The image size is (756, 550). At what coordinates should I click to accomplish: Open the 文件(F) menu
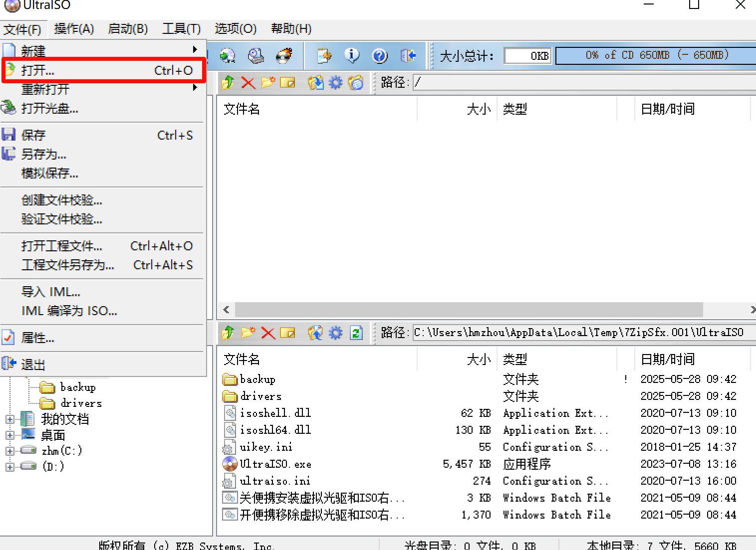click(22, 29)
